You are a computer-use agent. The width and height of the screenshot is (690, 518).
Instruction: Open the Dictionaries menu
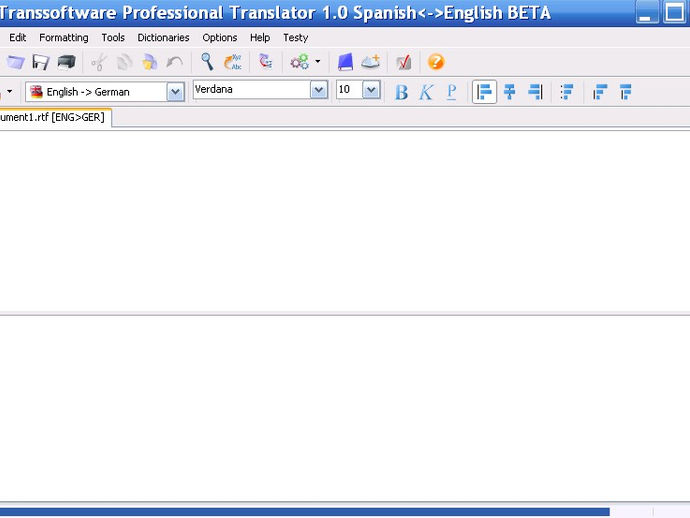163,38
